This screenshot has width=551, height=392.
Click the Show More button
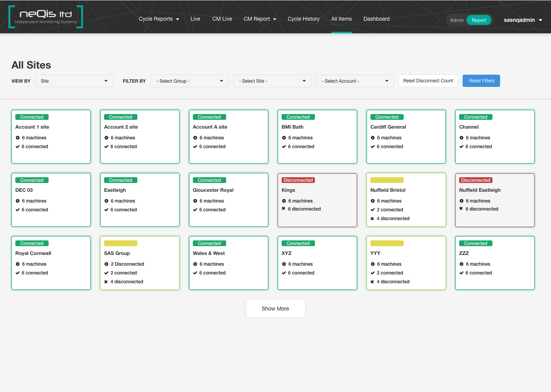(x=275, y=308)
